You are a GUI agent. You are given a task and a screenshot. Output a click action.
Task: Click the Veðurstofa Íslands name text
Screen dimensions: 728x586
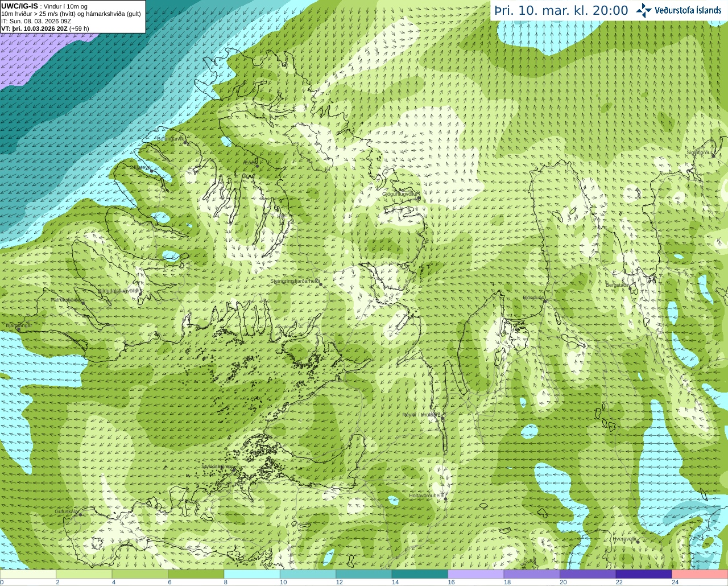(688, 10)
